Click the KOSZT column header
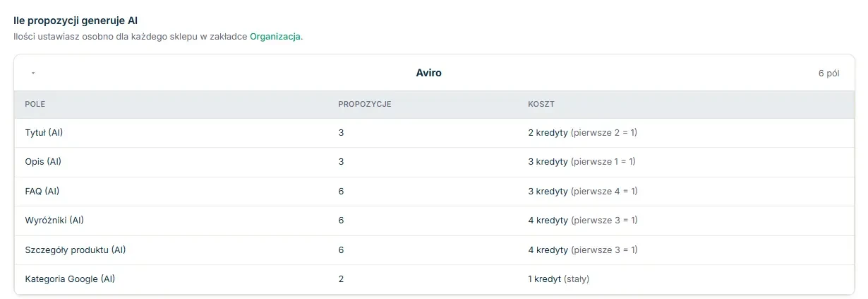This screenshot has width=868, height=299. pyautogui.click(x=541, y=105)
